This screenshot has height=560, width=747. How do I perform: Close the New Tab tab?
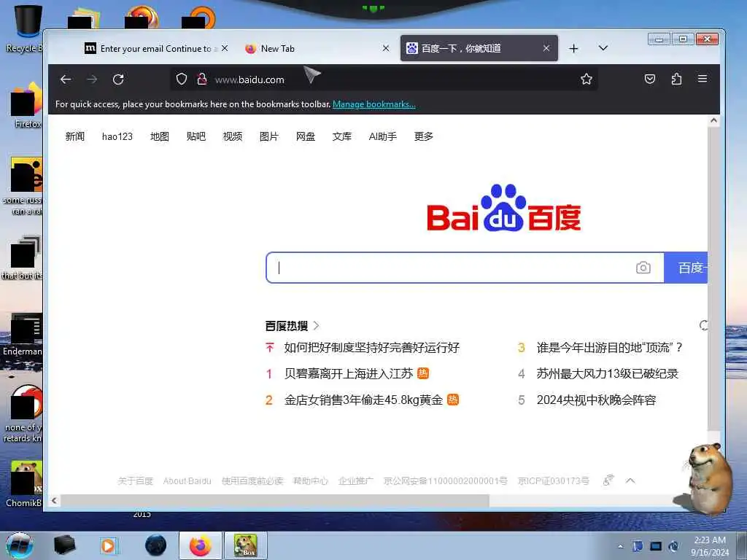tap(386, 49)
